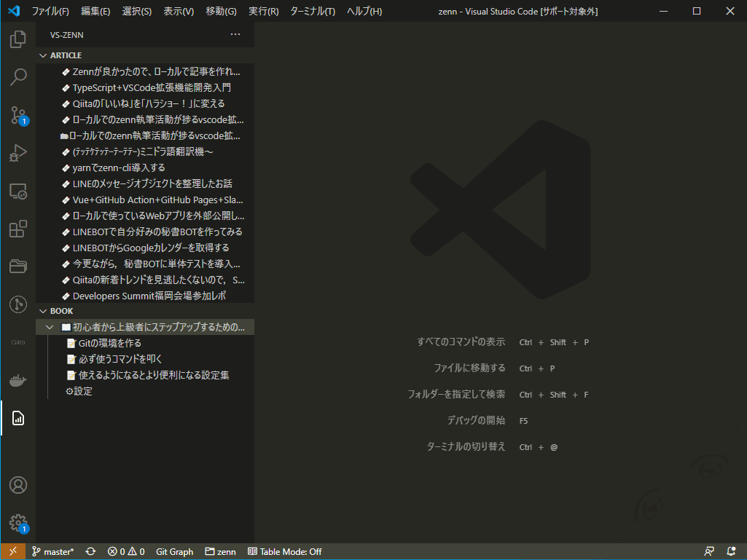The image size is (747, 560).
Task: Collapse the BOOK section
Action: [x=145, y=311]
